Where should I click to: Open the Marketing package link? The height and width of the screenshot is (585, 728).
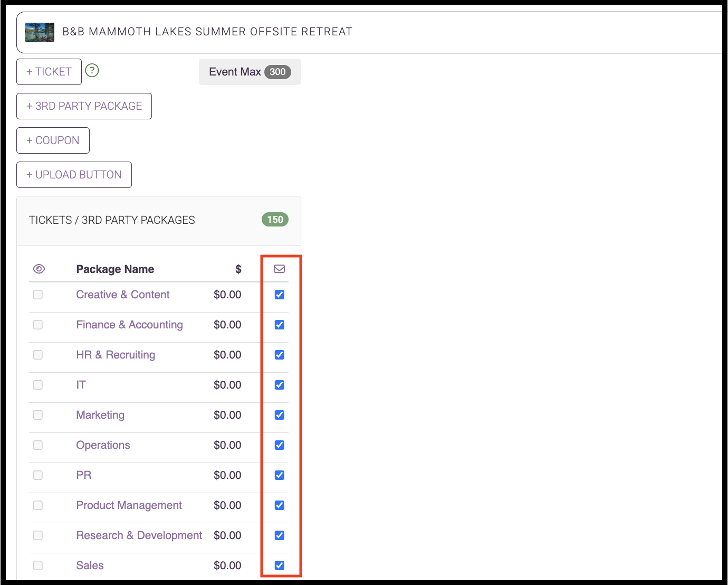(100, 415)
